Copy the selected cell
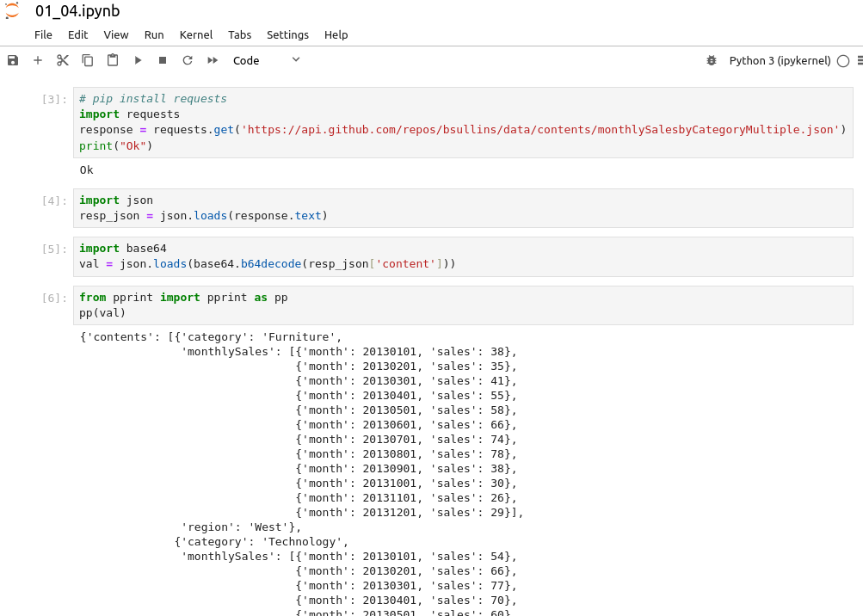863x616 pixels. [88, 60]
